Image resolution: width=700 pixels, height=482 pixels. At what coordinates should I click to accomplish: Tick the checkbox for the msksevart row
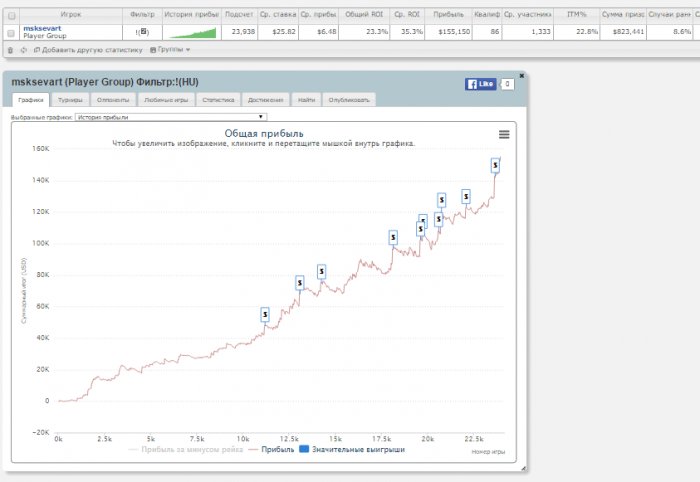11,33
